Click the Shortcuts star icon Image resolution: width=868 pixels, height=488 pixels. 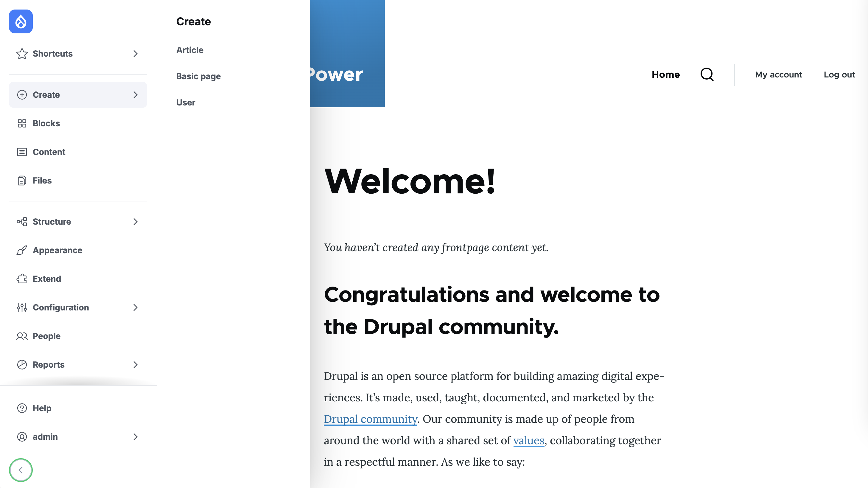click(22, 53)
